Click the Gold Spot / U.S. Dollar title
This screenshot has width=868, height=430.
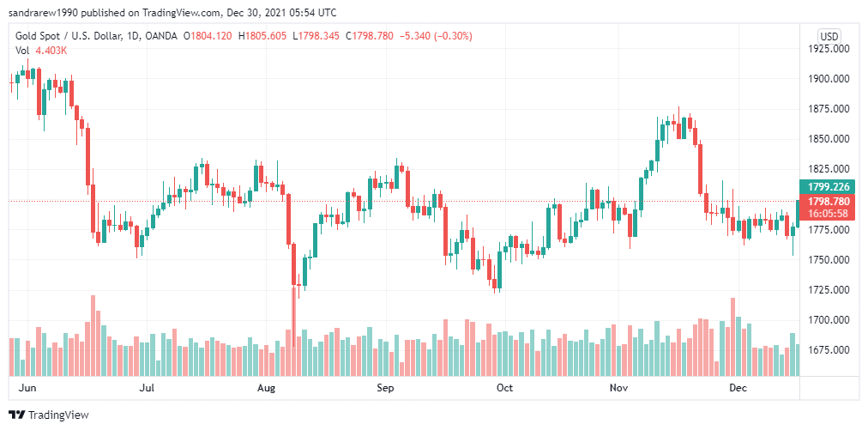tap(68, 36)
